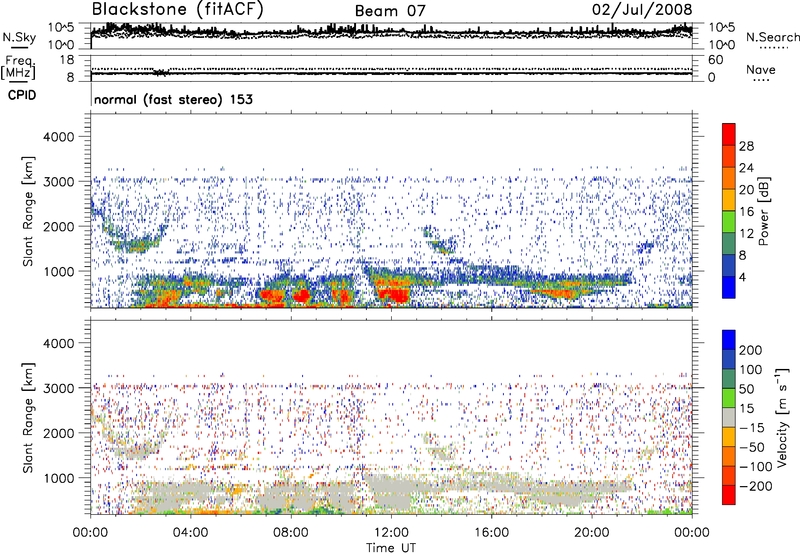The width and height of the screenshot is (800, 554).
Task: Click the gray -15 to 15 Velocity swatch
Action: click(729, 417)
